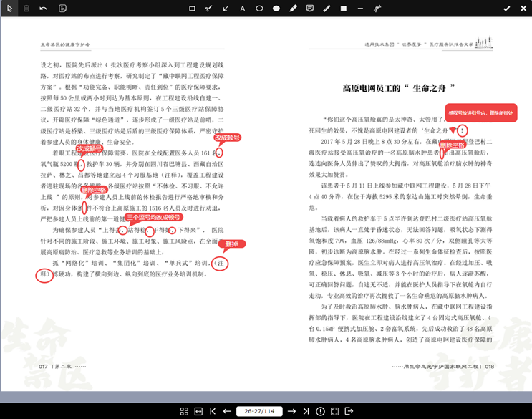
Task: Open the info exclamation icon
Action: [x=320, y=411]
